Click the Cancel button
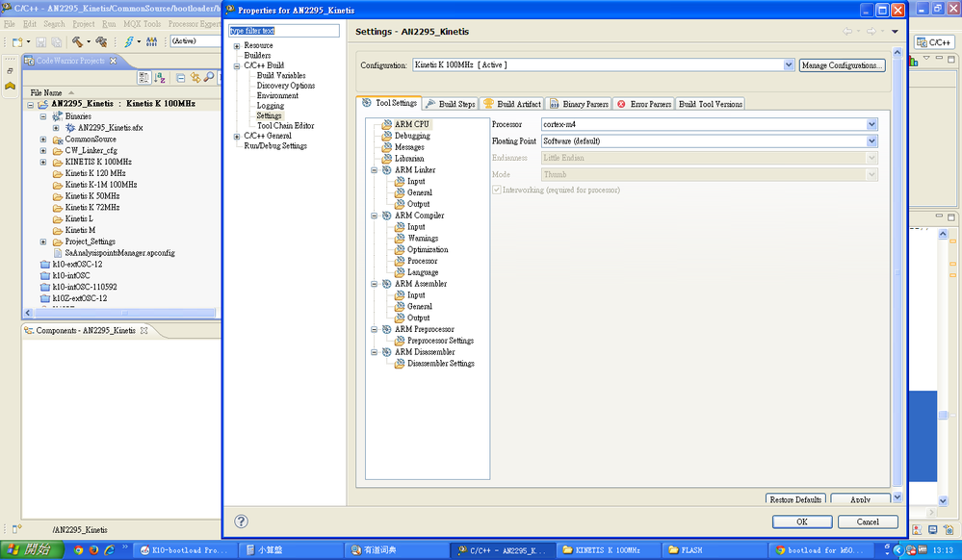 tap(868, 522)
